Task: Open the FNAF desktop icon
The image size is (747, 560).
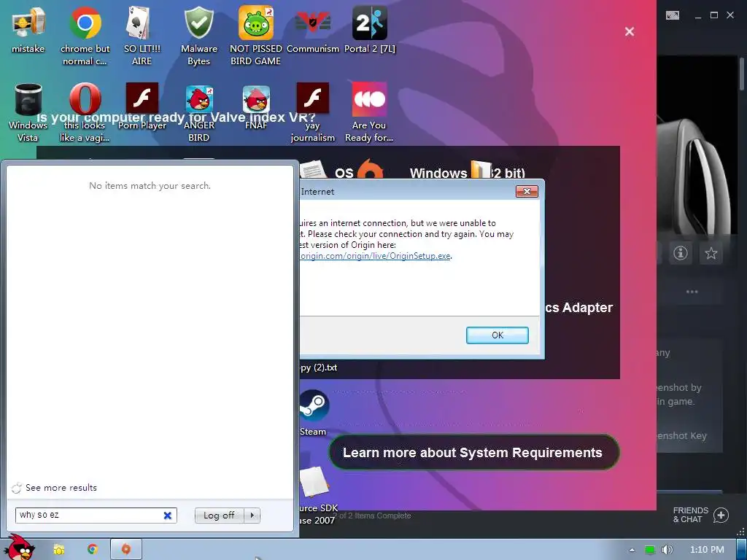Action: [256, 106]
